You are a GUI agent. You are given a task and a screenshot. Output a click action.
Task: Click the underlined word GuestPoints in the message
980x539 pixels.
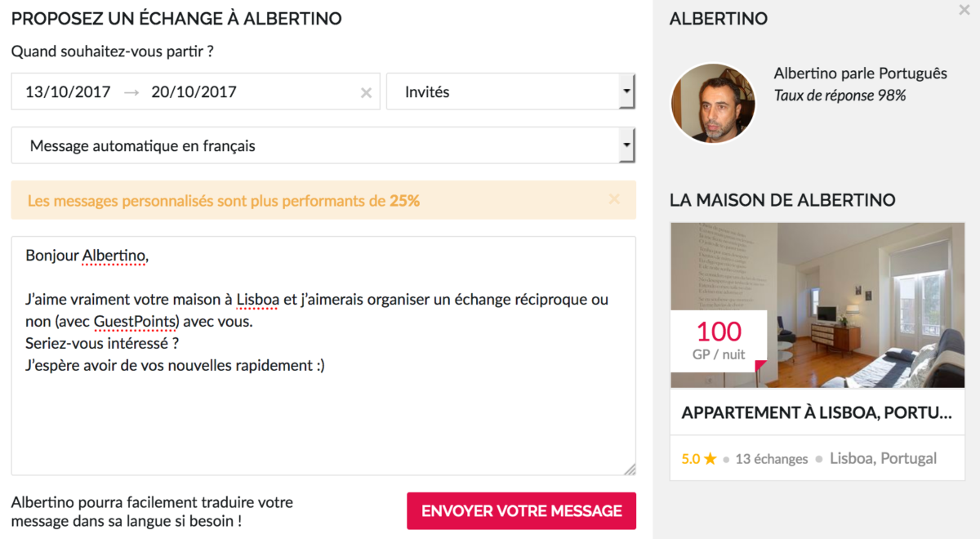pos(134,321)
